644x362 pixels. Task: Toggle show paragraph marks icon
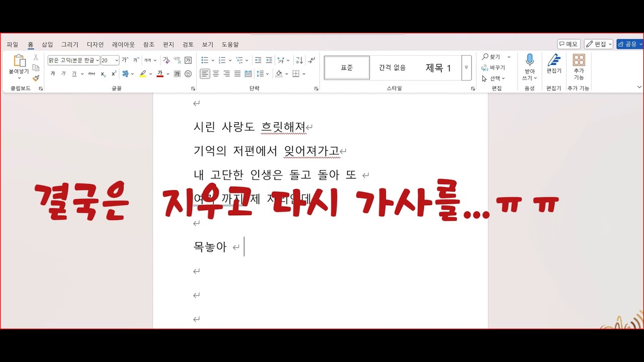point(312,60)
